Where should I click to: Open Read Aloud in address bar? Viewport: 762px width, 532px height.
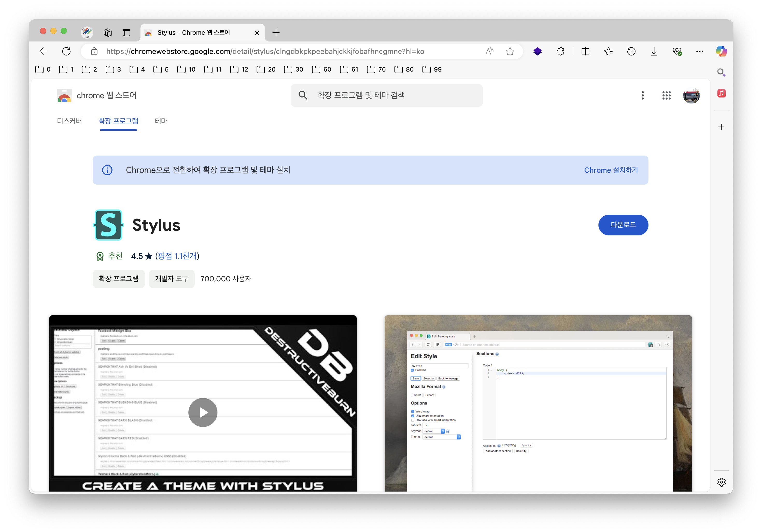pyautogui.click(x=489, y=51)
